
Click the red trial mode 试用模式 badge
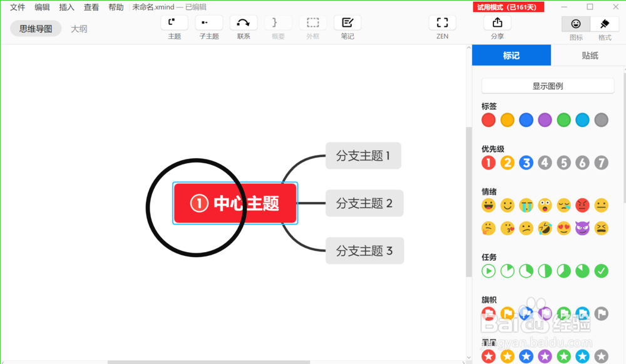tap(508, 7)
